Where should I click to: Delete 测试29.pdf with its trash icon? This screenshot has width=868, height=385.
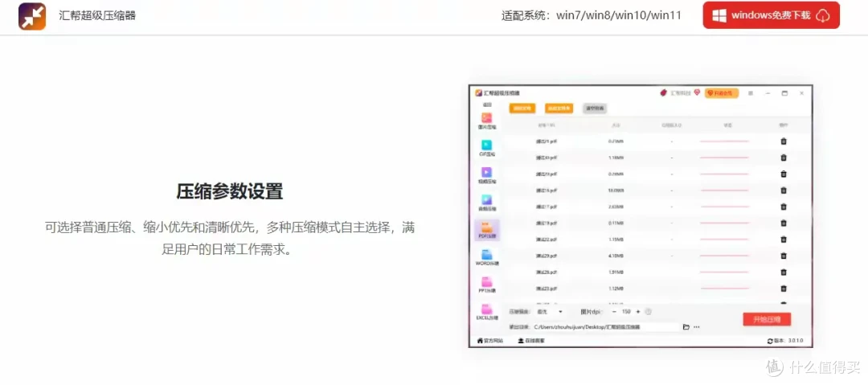coord(784,256)
